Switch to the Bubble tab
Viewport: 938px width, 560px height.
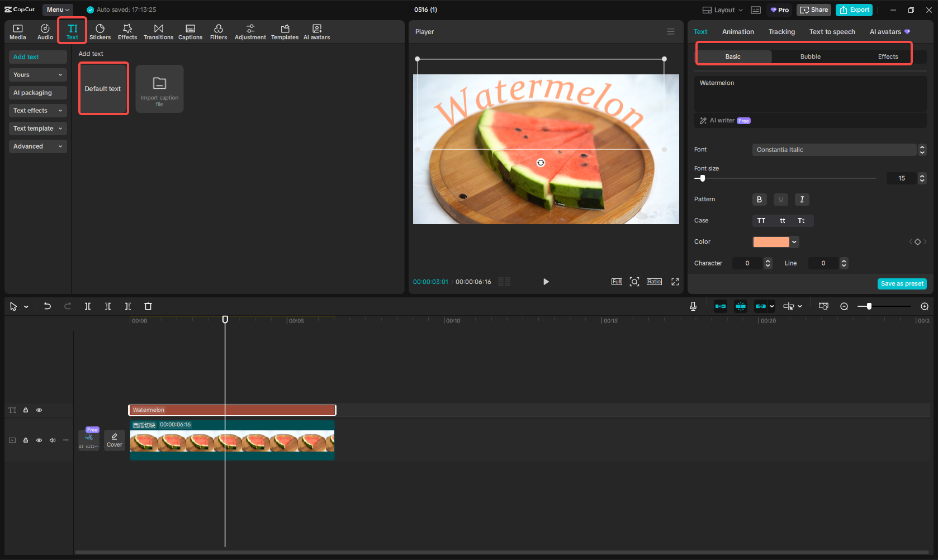[x=810, y=56]
